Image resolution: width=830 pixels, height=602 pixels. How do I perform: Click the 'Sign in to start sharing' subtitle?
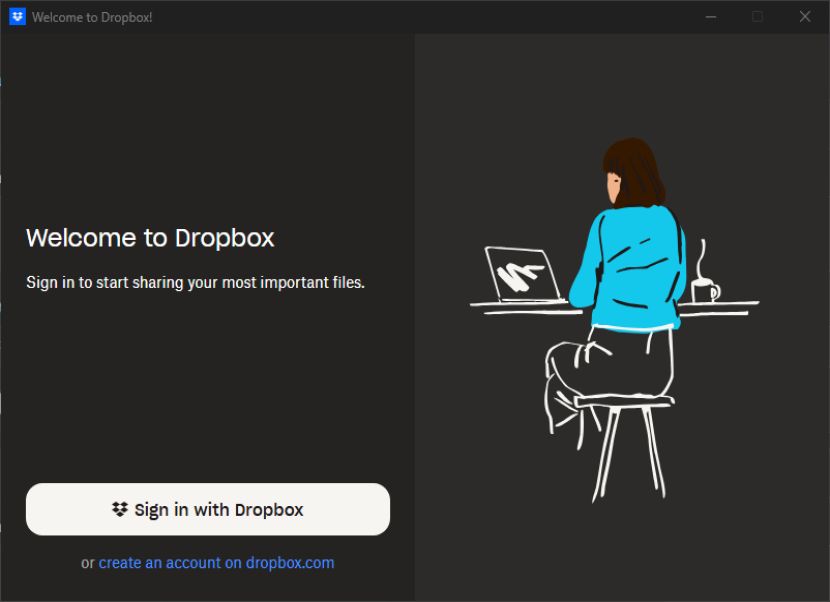point(195,283)
